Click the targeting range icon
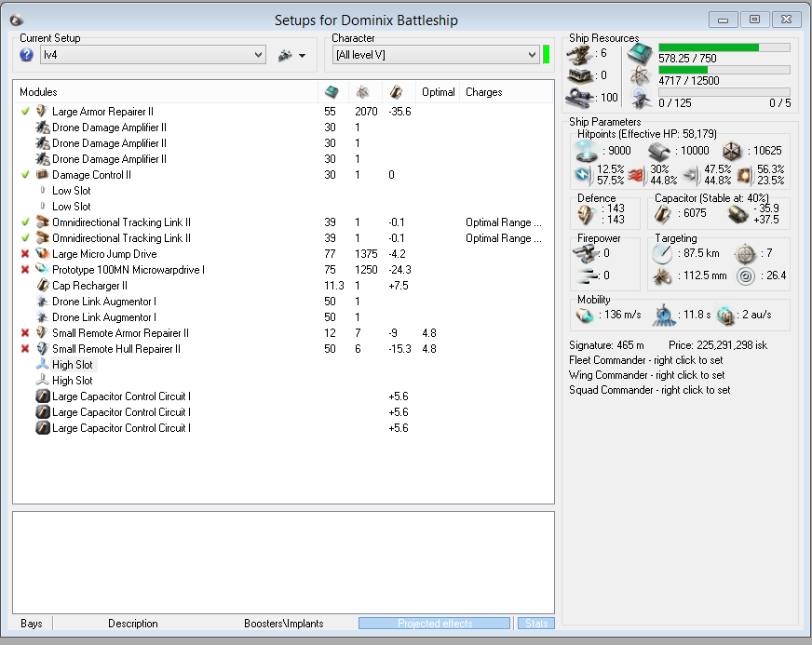 tap(662, 254)
